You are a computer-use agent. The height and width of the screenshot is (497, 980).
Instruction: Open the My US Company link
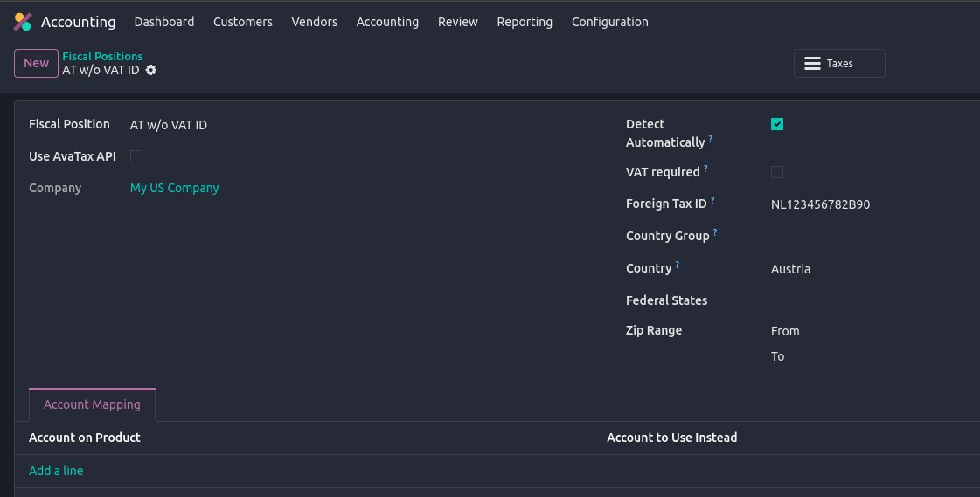(174, 188)
